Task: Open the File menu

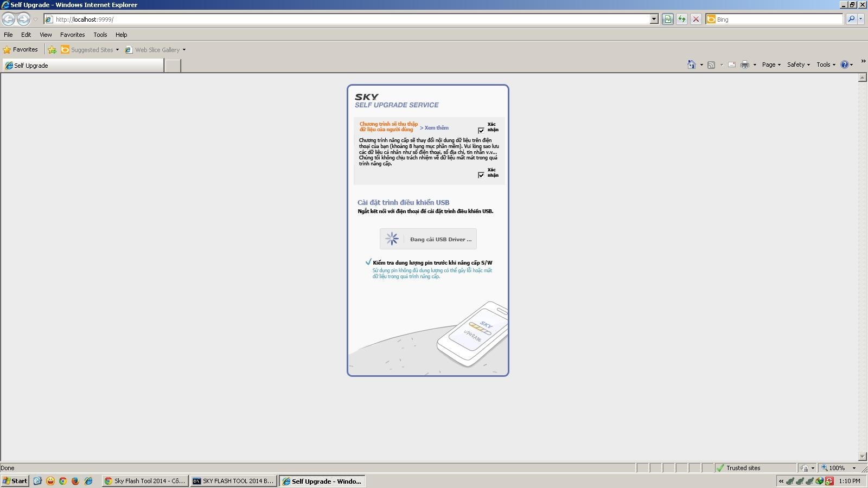Action: click(x=8, y=35)
